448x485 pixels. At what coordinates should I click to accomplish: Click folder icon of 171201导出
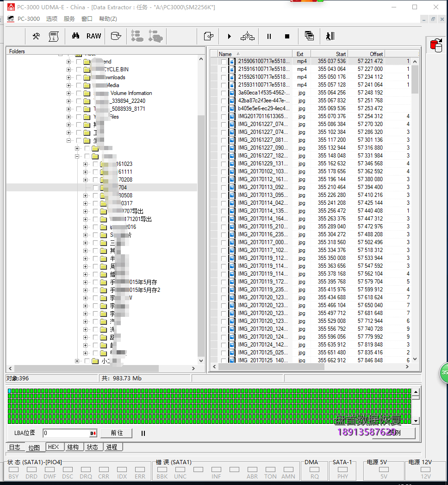point(104,219)
